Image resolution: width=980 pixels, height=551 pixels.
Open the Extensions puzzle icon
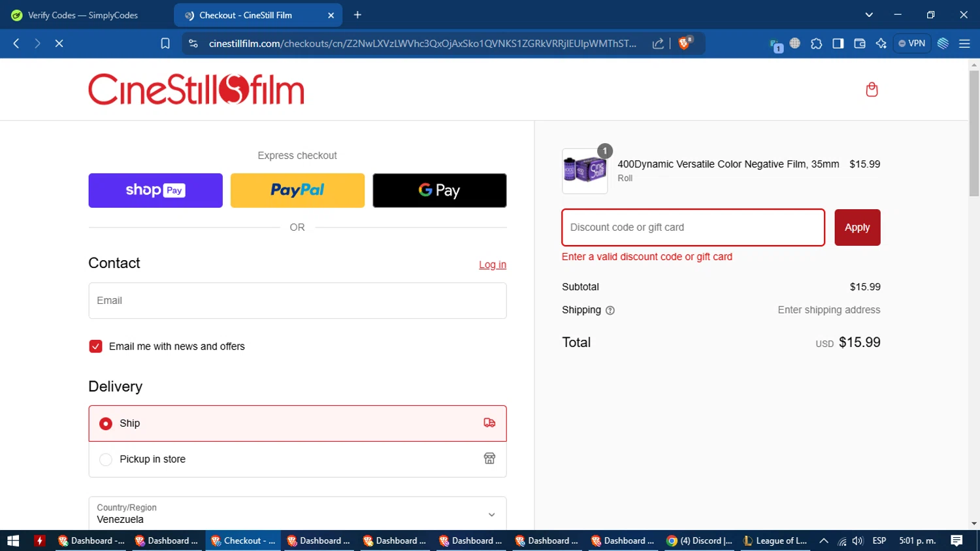[816, 43]
